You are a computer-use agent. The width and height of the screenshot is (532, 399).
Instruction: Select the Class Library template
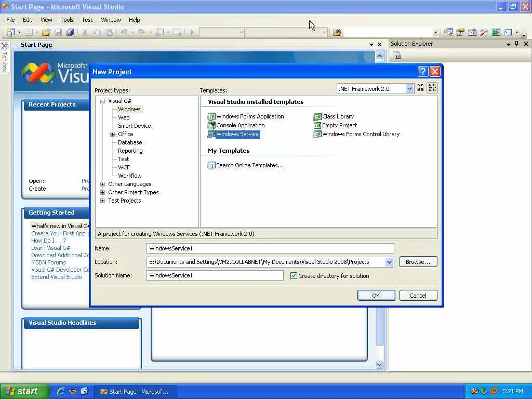pos(334,116)
